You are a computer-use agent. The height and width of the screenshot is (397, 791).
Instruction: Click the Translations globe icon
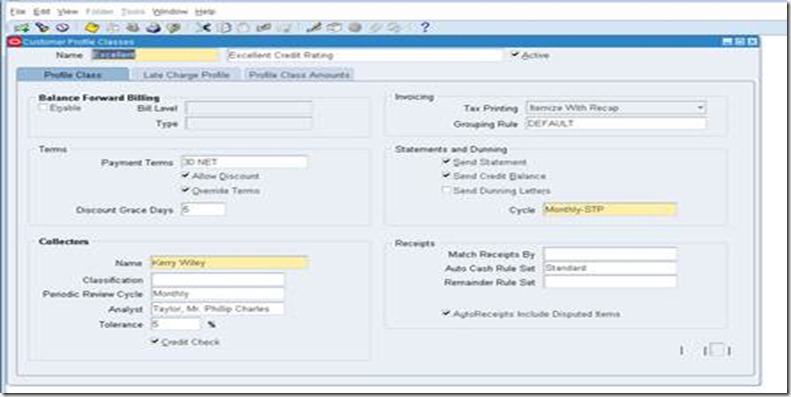click(x=355, y=28)
